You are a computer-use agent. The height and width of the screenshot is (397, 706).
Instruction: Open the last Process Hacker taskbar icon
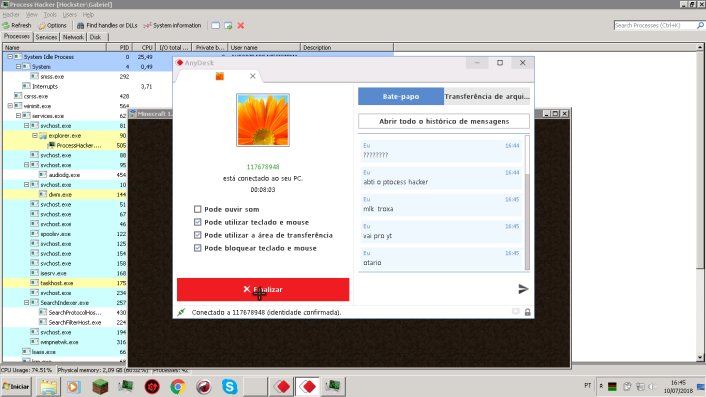click(333, 387)
